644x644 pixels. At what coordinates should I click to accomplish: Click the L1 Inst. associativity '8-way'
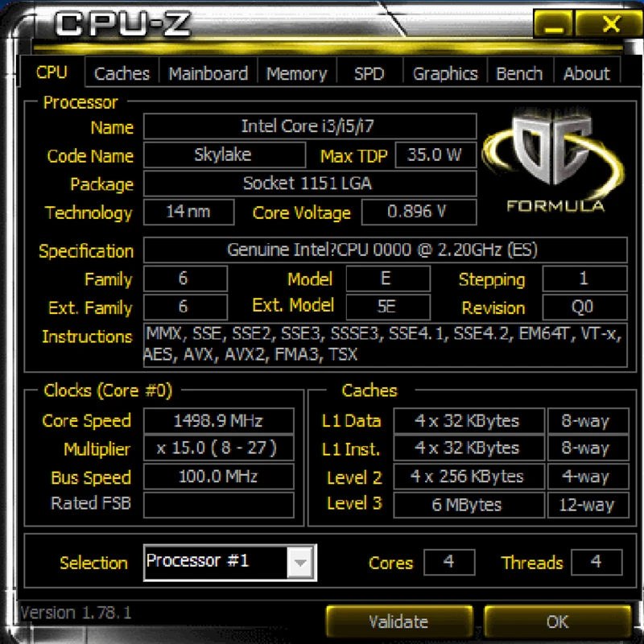click(x=588, y=448)
